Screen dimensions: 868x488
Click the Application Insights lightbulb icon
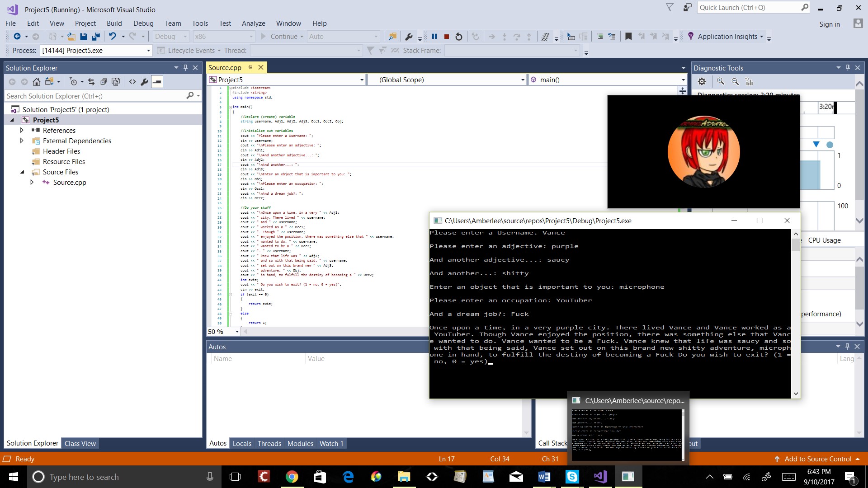pos(690,36)
